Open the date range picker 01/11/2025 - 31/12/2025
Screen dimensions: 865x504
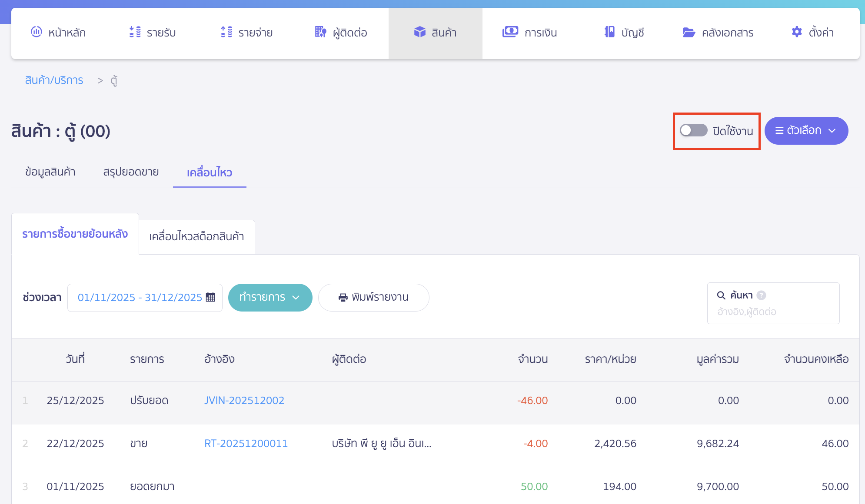coord(140,297)
